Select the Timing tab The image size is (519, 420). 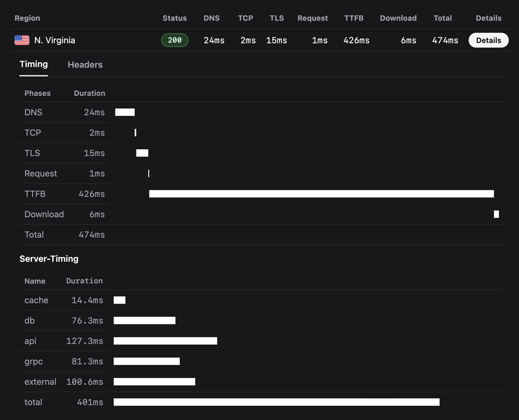coord(34,65)
